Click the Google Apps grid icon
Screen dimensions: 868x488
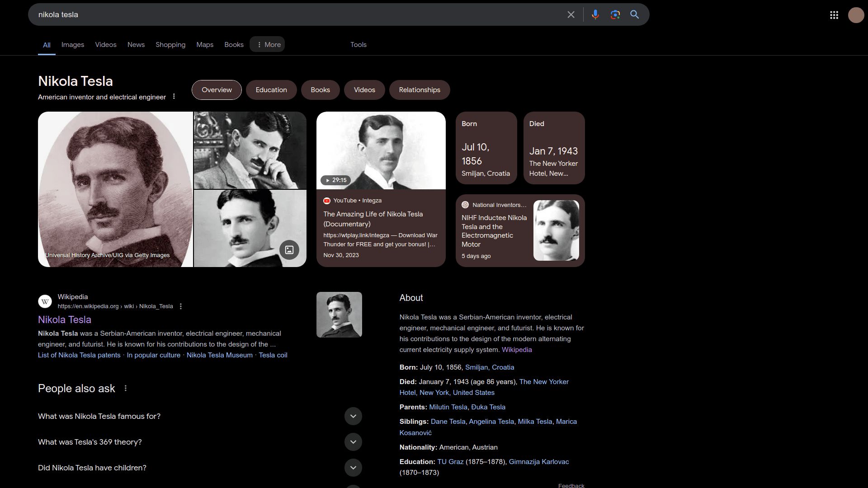(x=834, y=14)
